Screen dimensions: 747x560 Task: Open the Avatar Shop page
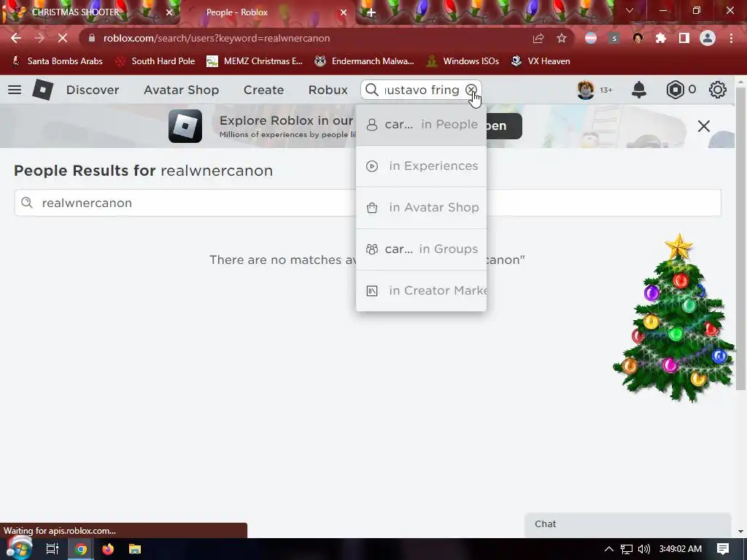coord(181,90)
